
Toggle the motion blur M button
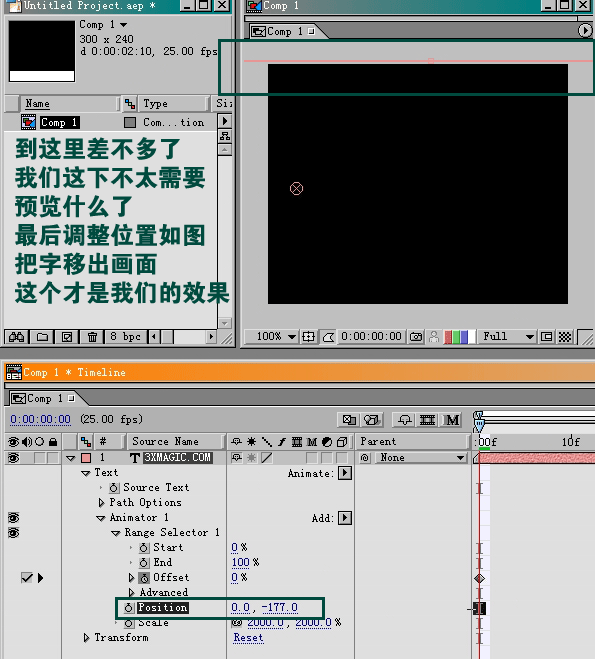452,420
